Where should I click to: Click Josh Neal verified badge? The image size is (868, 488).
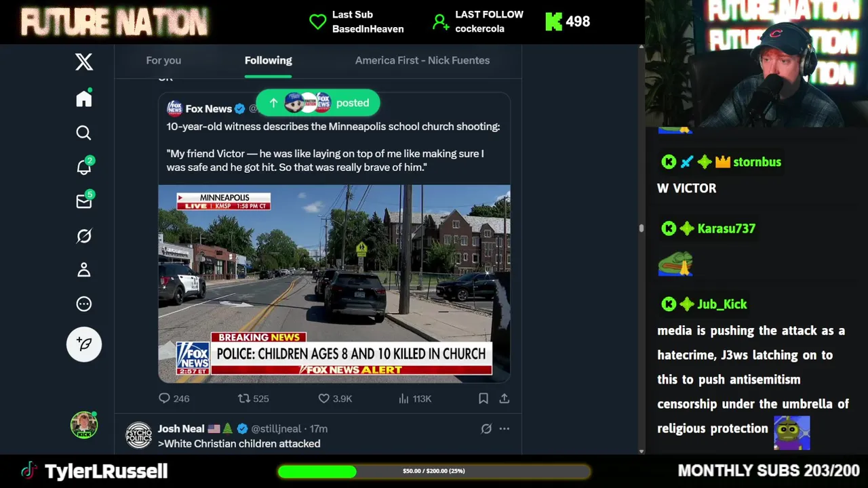[x=242, y=428]
